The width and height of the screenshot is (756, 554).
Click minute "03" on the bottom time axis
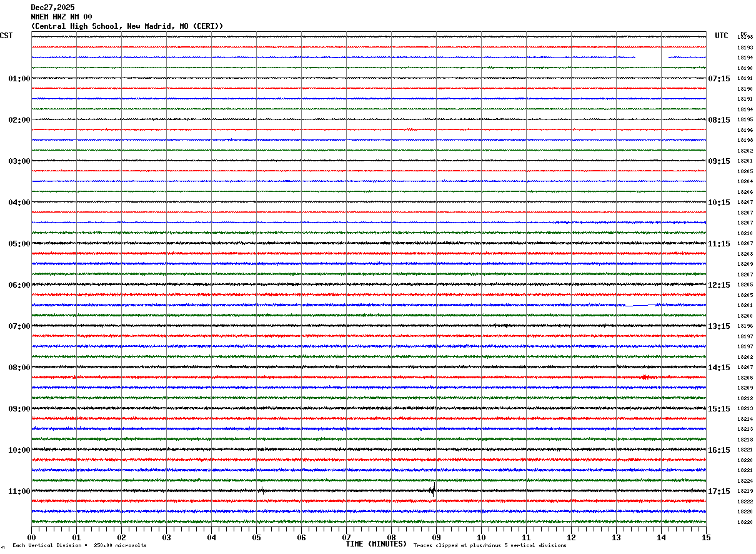(166, 537)
